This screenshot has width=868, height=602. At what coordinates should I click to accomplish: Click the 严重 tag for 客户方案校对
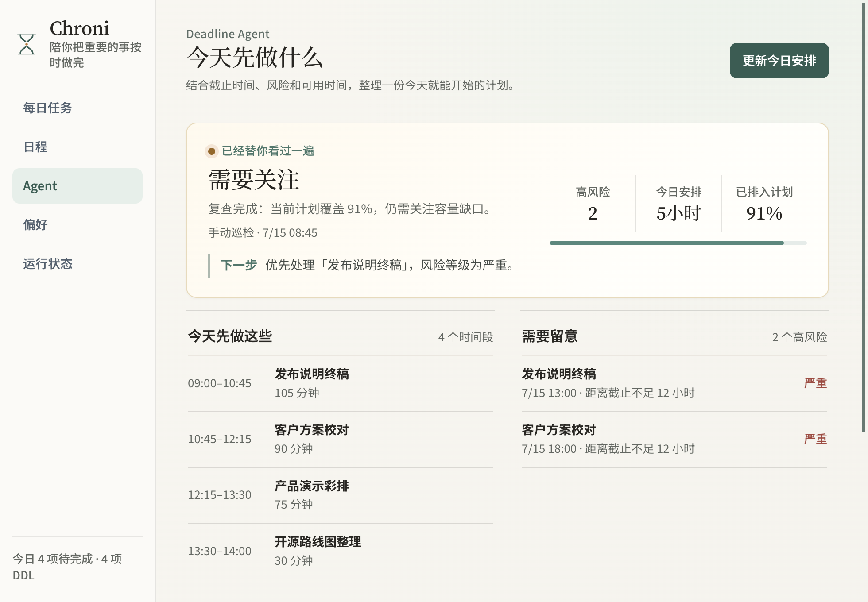click(815, 439)
